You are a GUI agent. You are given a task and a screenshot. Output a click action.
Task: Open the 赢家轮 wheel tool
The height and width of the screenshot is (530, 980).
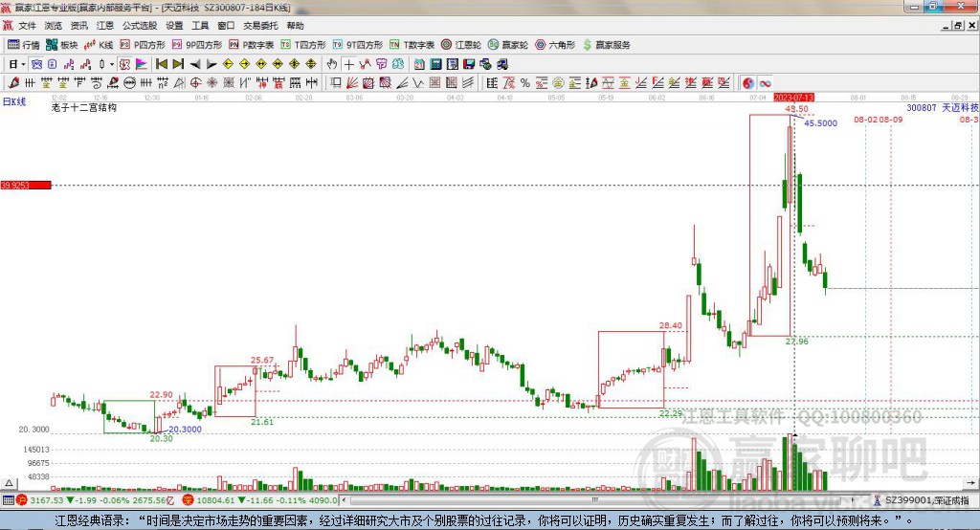508,44
